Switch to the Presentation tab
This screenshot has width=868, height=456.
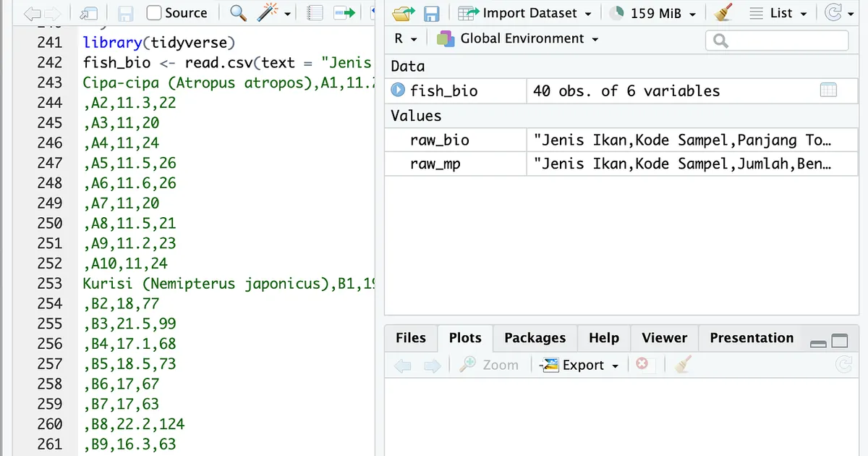pos(752,338)
